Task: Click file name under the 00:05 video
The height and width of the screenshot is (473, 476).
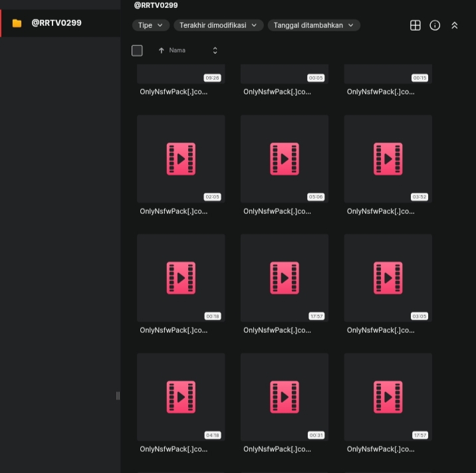Action: 277,92
